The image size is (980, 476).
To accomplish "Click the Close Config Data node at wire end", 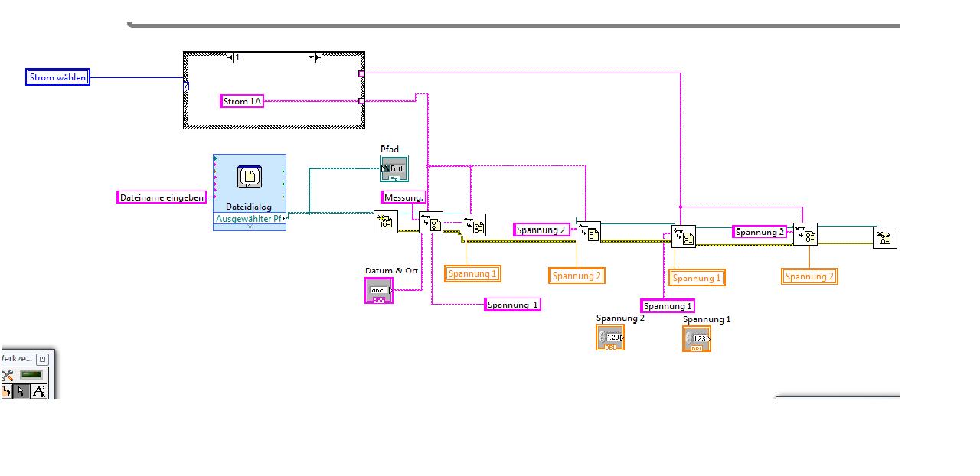I will [885, 237].
